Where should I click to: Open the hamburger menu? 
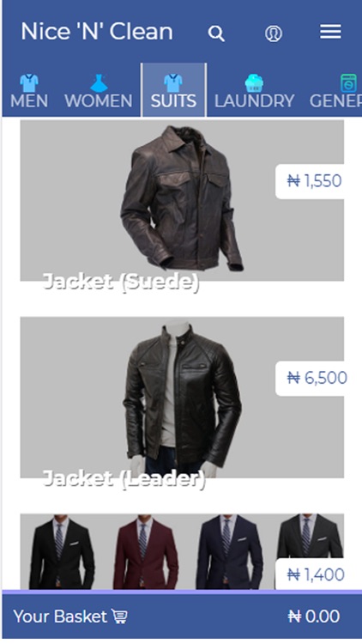click(x=330, y=32)
